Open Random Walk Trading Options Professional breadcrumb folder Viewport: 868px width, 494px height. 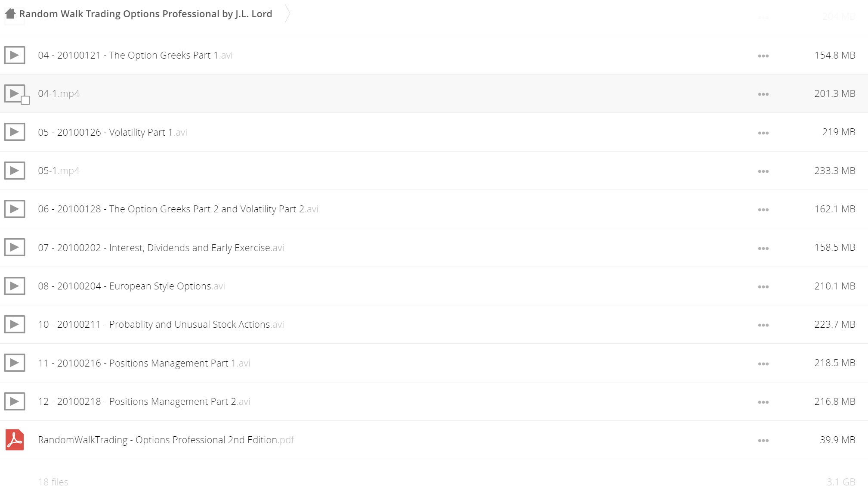pos(145,14)
